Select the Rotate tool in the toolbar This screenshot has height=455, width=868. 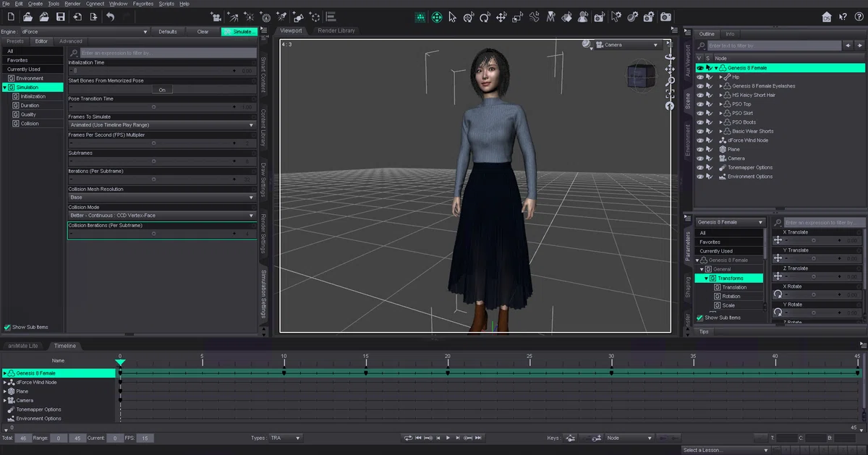tap(485, 17)
